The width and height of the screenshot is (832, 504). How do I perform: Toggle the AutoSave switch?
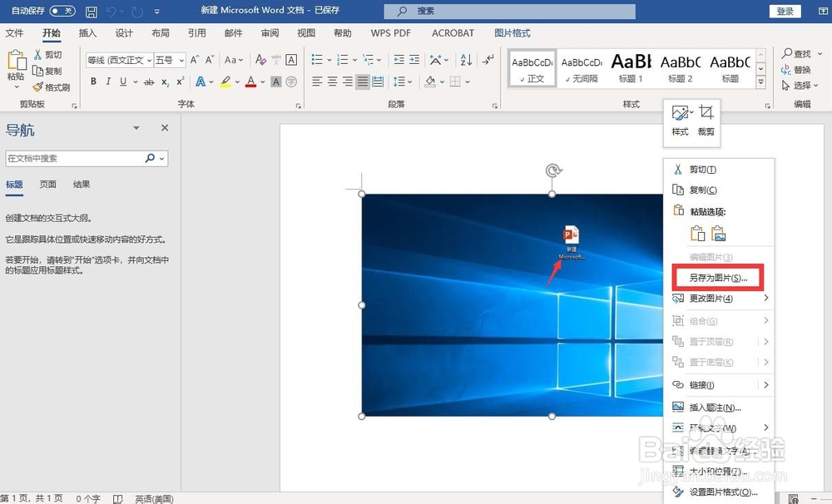click(x=62, y=11)
